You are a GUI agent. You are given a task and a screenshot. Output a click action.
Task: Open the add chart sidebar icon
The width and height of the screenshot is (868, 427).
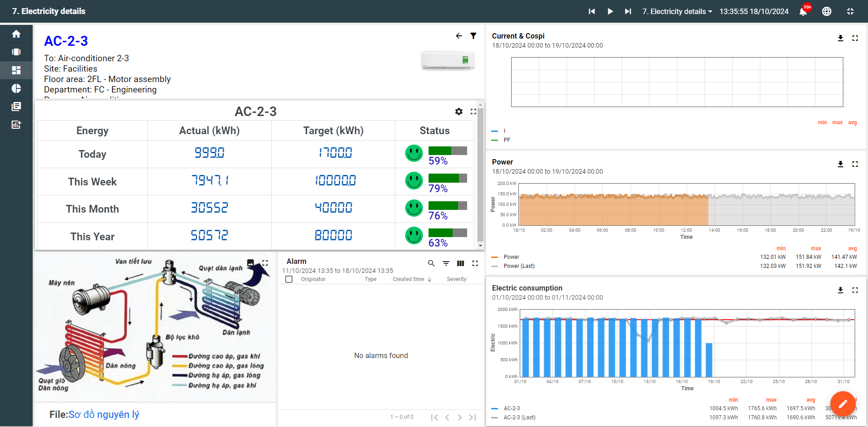[16, 125]
